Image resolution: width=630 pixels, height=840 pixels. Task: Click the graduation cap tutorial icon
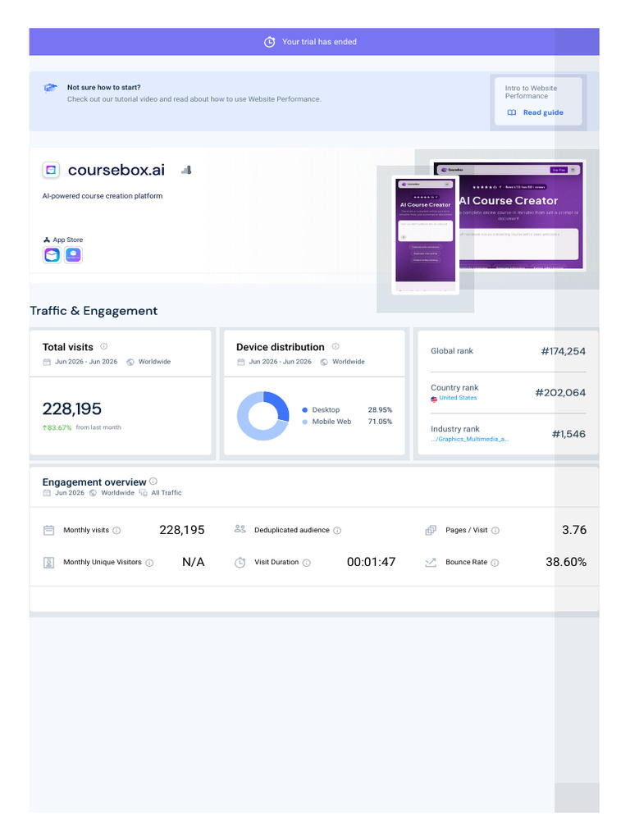pyautogui.click(x=50, y=87)
